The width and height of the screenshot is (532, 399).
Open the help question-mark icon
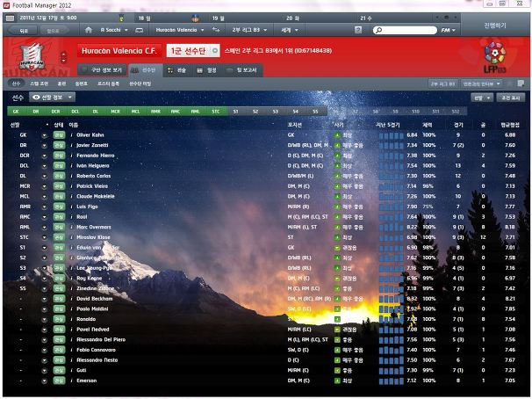358,30
